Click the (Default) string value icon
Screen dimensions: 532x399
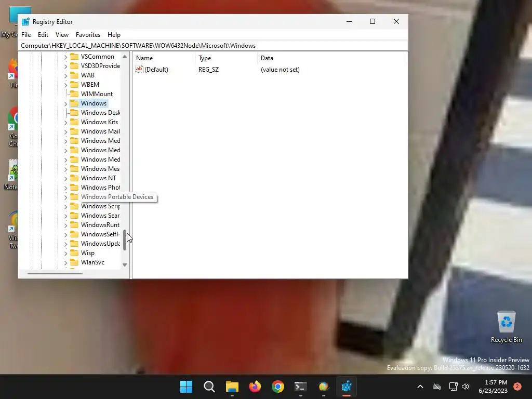pyautogui.click(x=139, y=69)
